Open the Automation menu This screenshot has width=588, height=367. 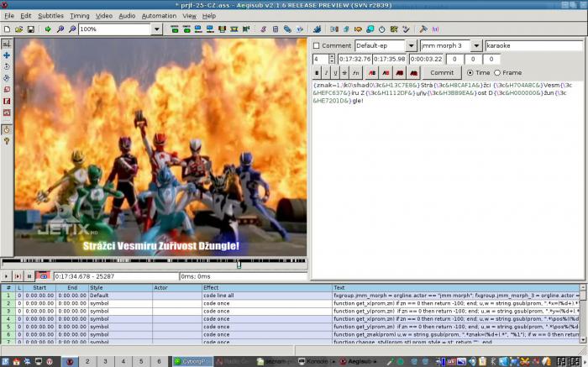159,16
